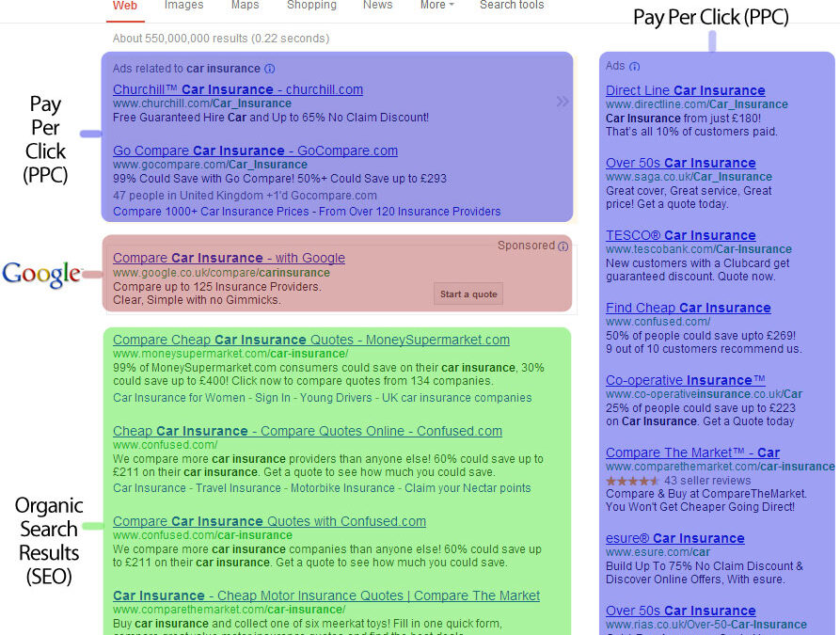Open the News tab
The image size is (840, 635).
(378, 5)
